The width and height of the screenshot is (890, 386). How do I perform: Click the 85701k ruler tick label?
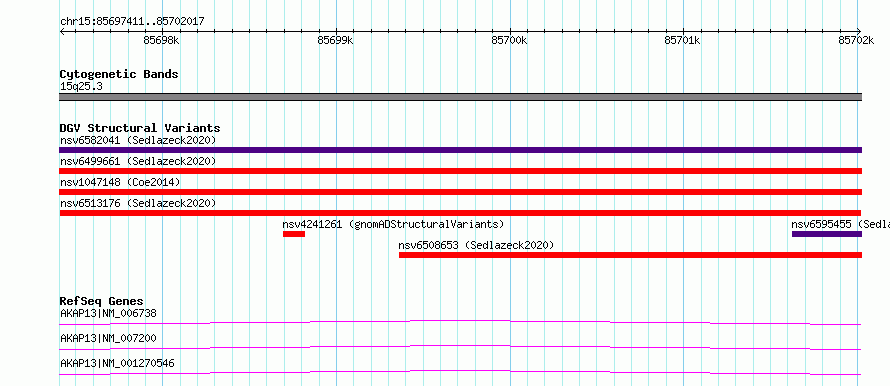[x=683, y=40]
